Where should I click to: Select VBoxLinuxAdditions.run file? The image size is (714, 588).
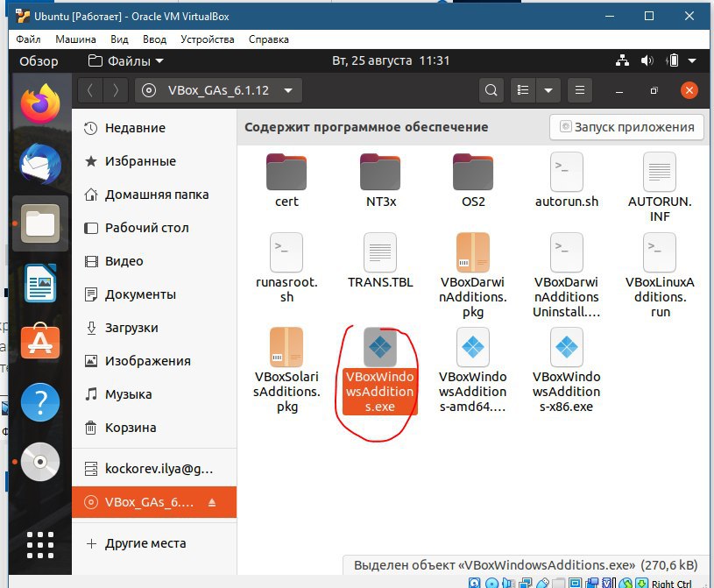point(660,275)
